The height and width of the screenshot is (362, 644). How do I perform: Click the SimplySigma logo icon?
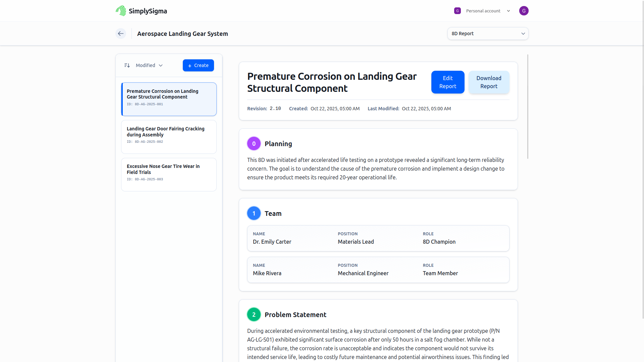click(120, 10)
